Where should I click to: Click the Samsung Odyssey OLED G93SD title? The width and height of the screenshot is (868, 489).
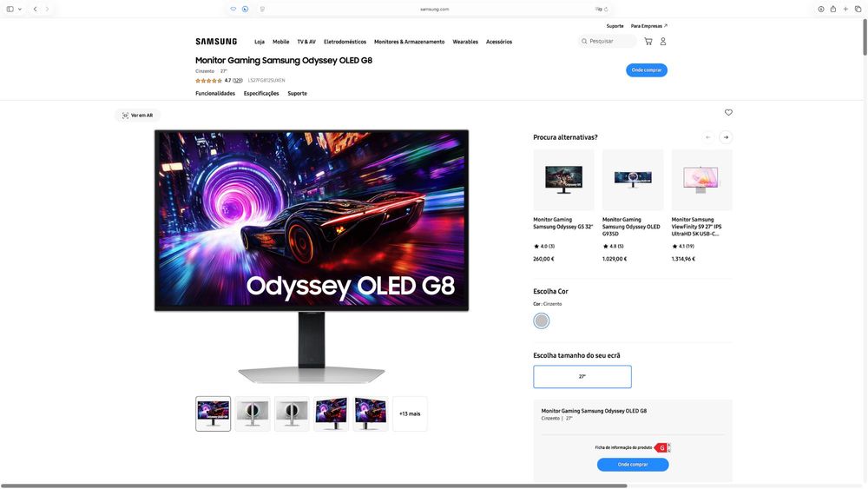click(x=631, y=227)
